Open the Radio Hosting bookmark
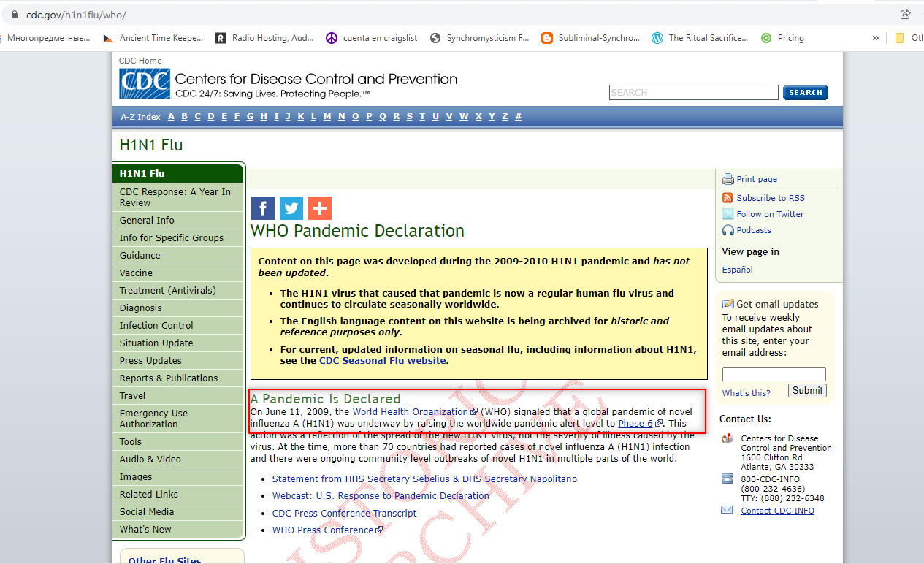 264,38
